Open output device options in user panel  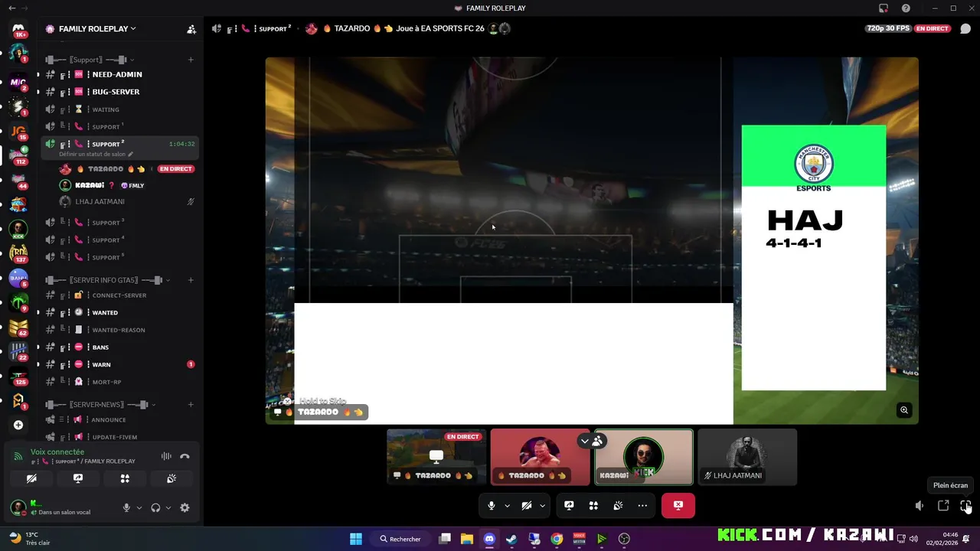(168, 507)
